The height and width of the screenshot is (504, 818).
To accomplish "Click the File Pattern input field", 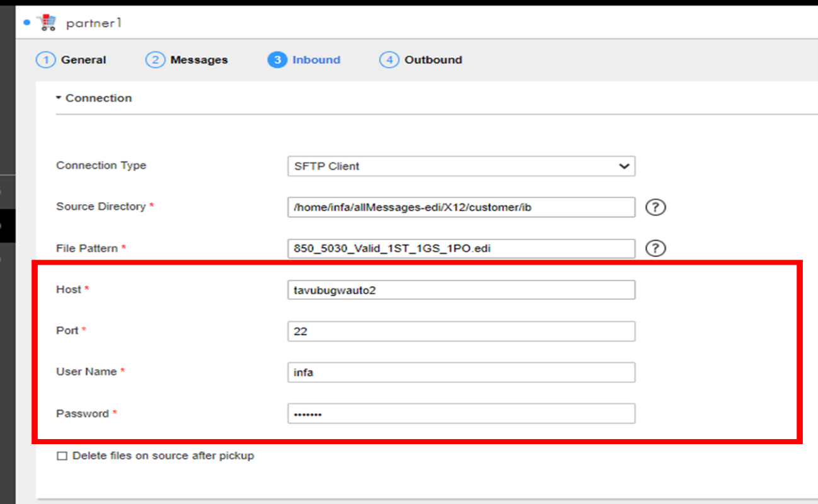I will click(461, 249).
